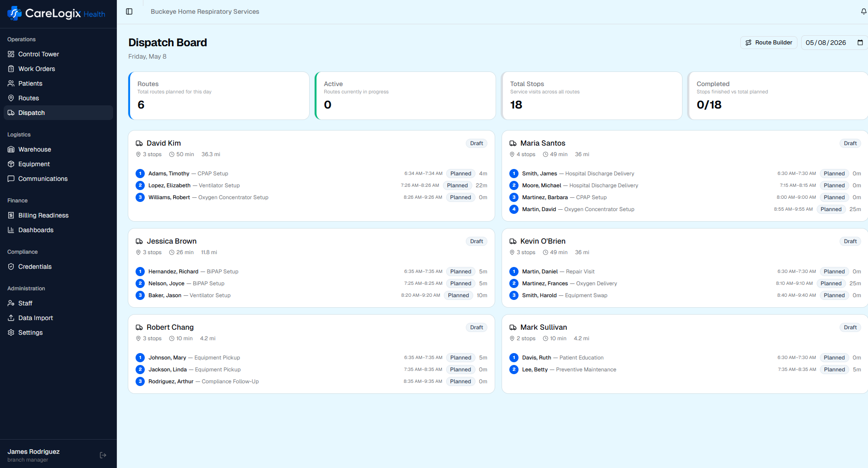Viewport: 868px width, 468px height.
Task: Click the Jackson, Linda Equipment Pickup stop
Action: click(x=311, y=370)
